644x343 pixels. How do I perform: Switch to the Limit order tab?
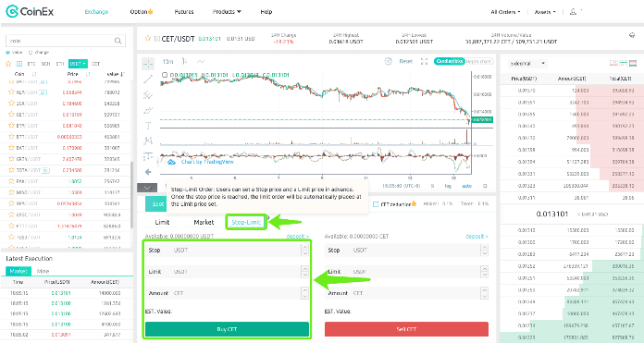(162, 222)
